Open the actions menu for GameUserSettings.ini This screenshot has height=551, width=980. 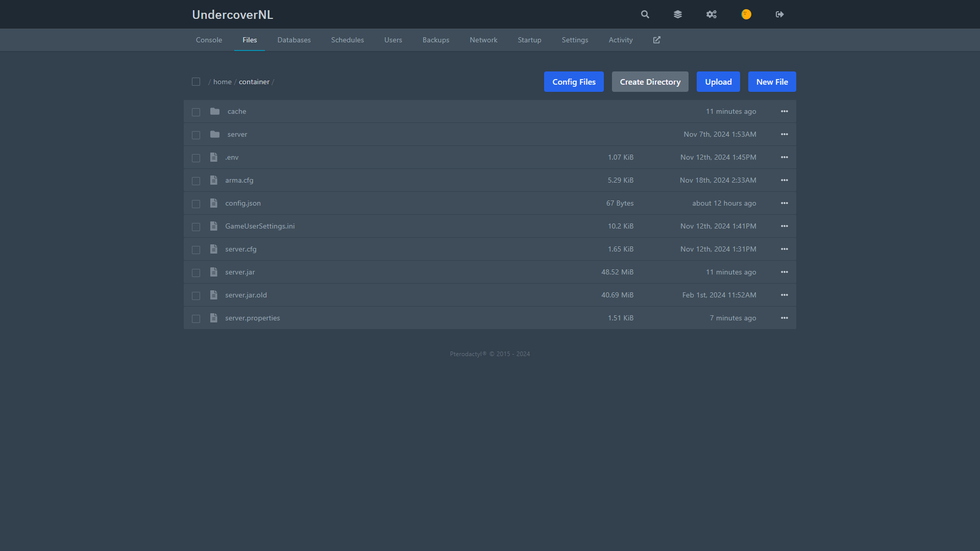click(x=785, y=226)
